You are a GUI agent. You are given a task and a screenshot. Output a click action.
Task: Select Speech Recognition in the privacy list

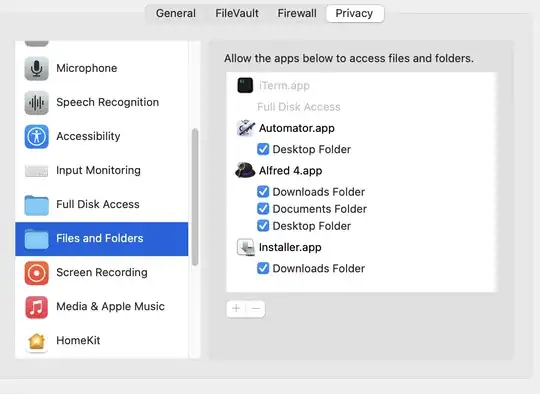[102, 102]
